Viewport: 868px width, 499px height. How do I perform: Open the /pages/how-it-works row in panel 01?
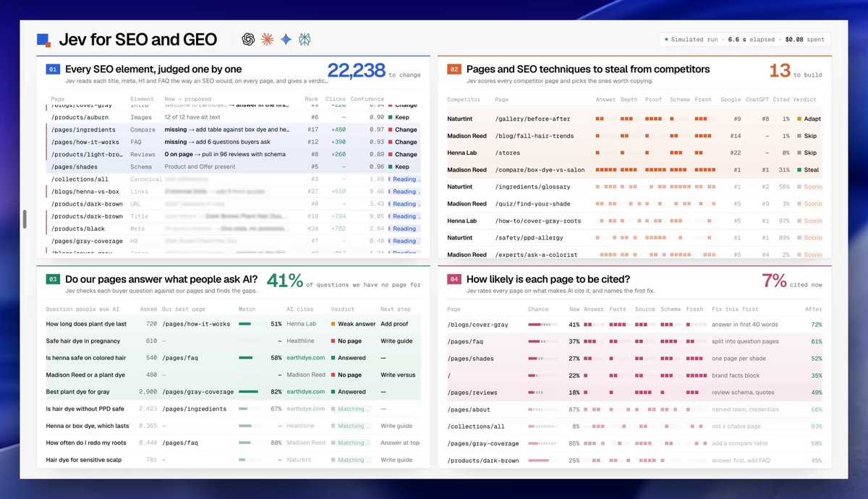coord(233,142)
